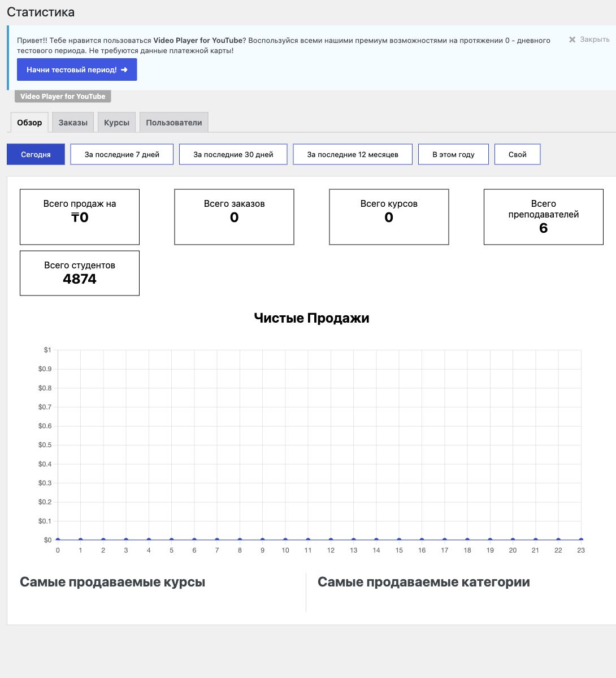This screenshot has width=616, height=678.
Task: Click the Самые продаваемые категории heading
Action: (x=424, y=582)
